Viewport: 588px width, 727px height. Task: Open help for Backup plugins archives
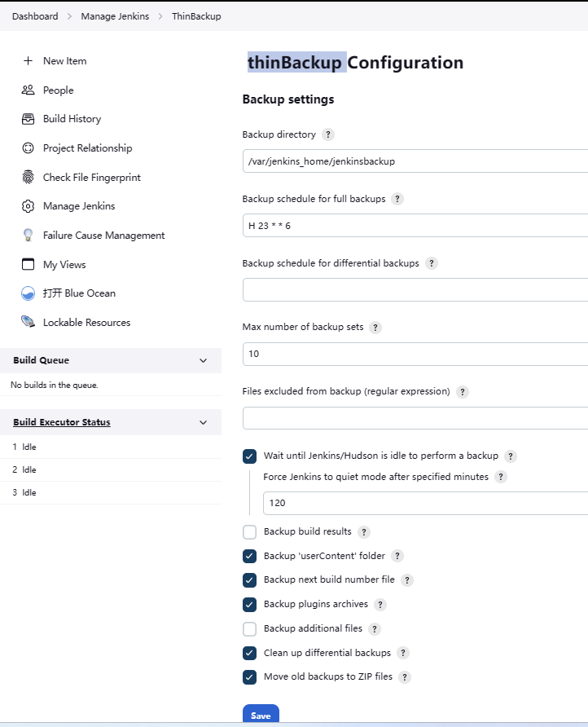point(380,605)
